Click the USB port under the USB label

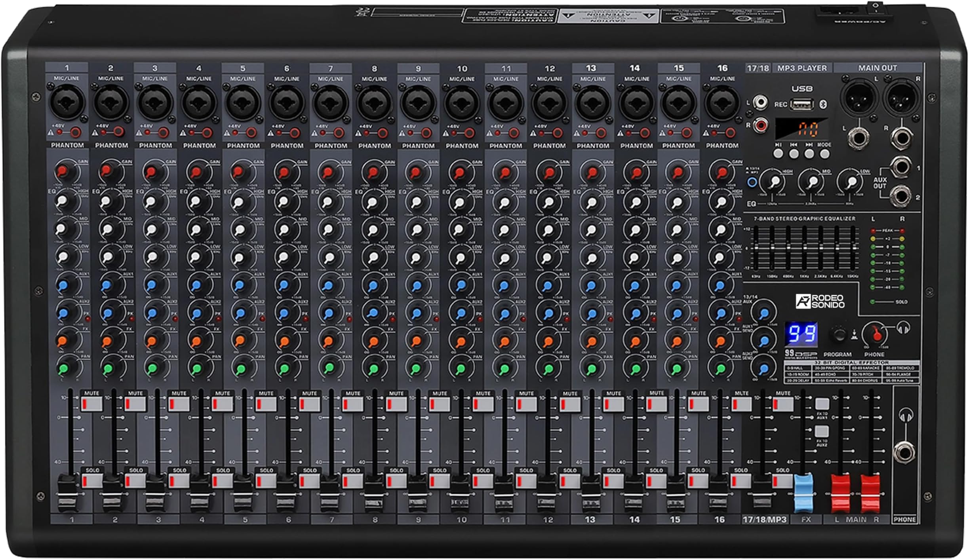tap(802, 104)
